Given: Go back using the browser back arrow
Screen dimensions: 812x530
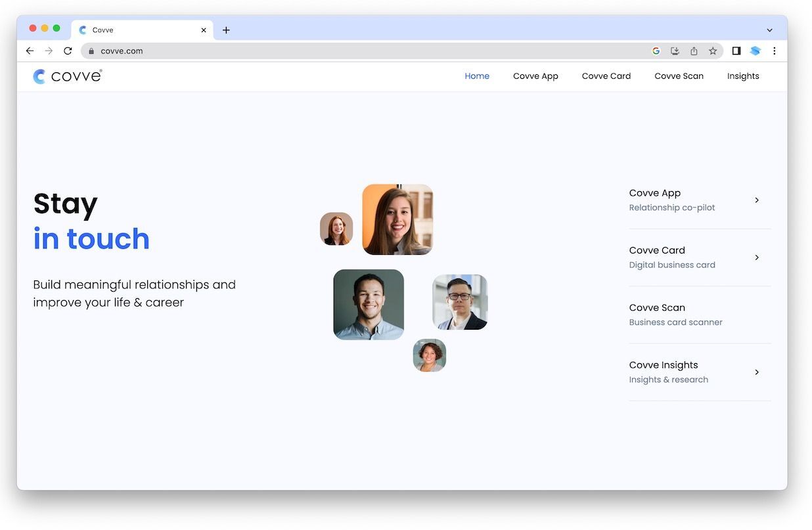Looking at the screenshot, I should click(30, 51).
